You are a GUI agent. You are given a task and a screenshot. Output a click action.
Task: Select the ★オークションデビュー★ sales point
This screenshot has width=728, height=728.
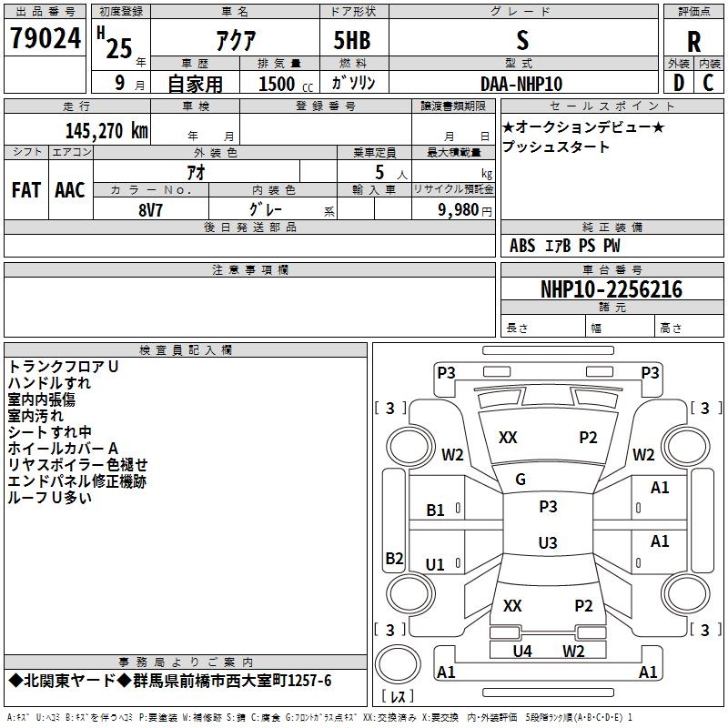pos(583,126)
